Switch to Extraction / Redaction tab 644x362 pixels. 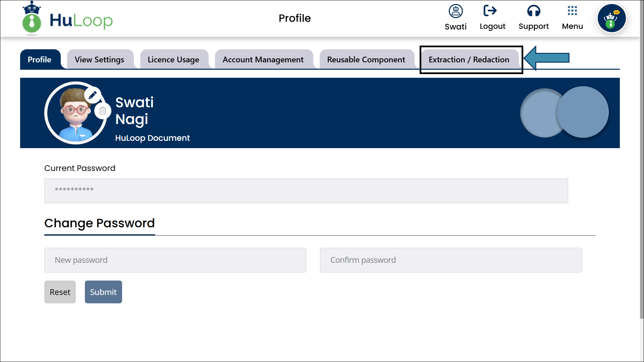point(469,60)
